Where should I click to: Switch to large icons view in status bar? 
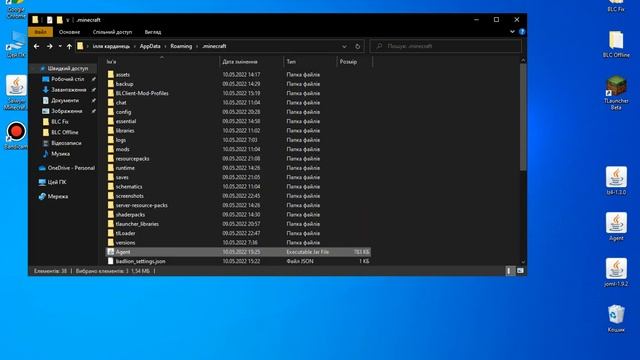(x=520, y=271)
